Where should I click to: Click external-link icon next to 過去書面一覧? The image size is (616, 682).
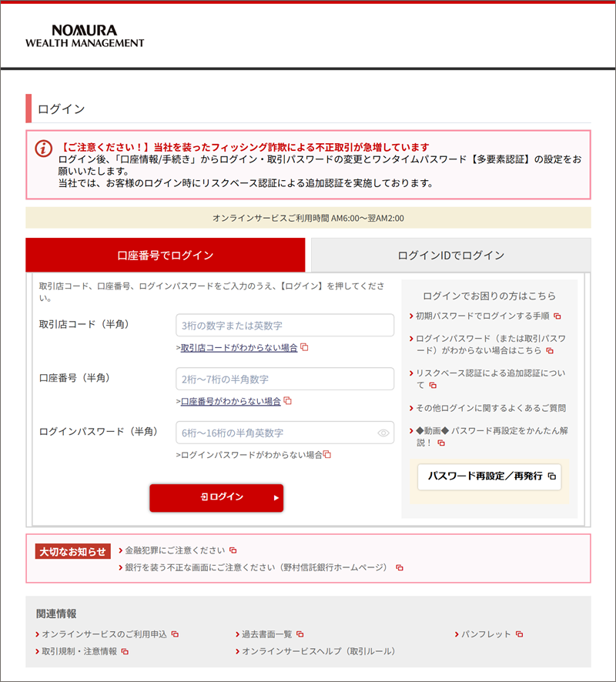[300, 634]
